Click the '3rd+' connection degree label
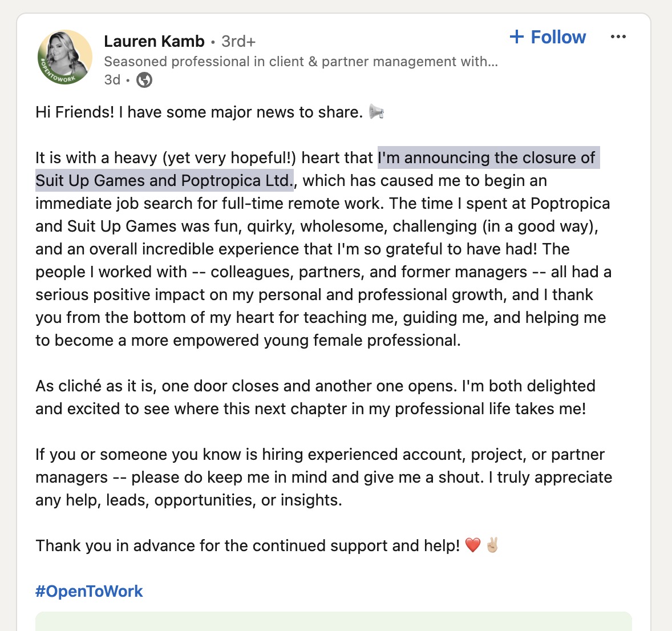This screenshot has height=631, width=672. (238, 42)
